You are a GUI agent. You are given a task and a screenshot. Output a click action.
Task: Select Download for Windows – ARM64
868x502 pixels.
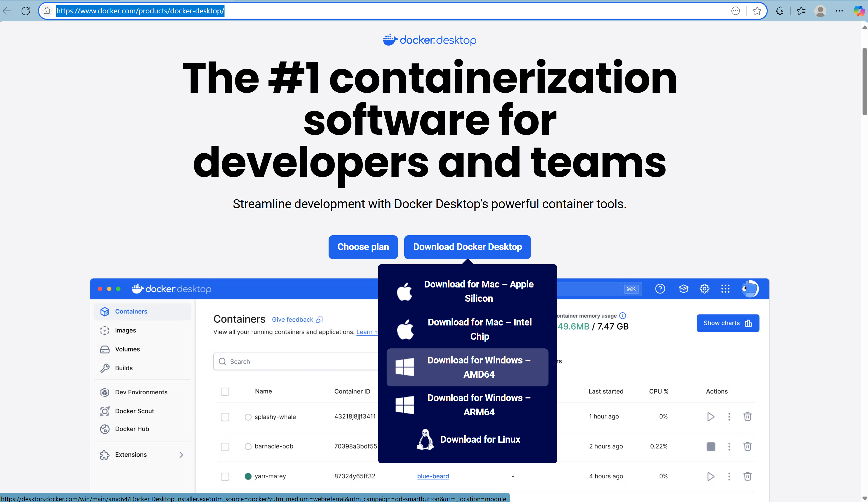click(479, 404)
